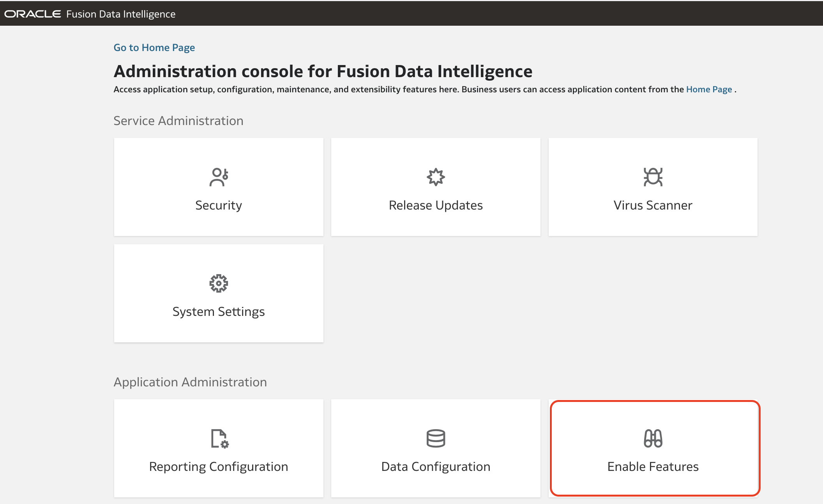823x504 pixels.
Task: Follow the Home Page link in description
Action: click(x=709, y=90)
